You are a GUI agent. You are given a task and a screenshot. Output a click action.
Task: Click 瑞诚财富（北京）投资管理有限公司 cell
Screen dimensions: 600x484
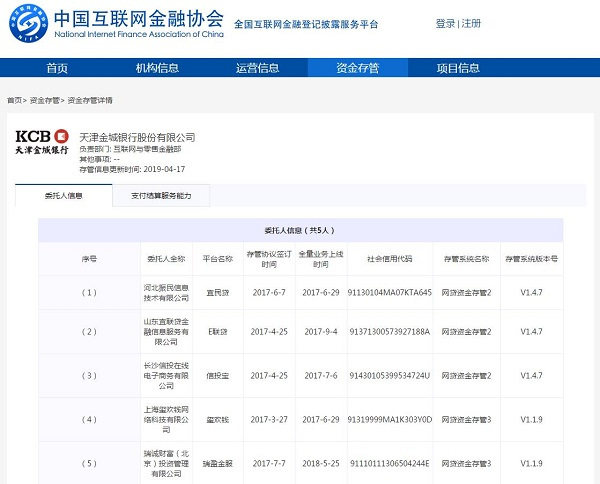[166, 464]
